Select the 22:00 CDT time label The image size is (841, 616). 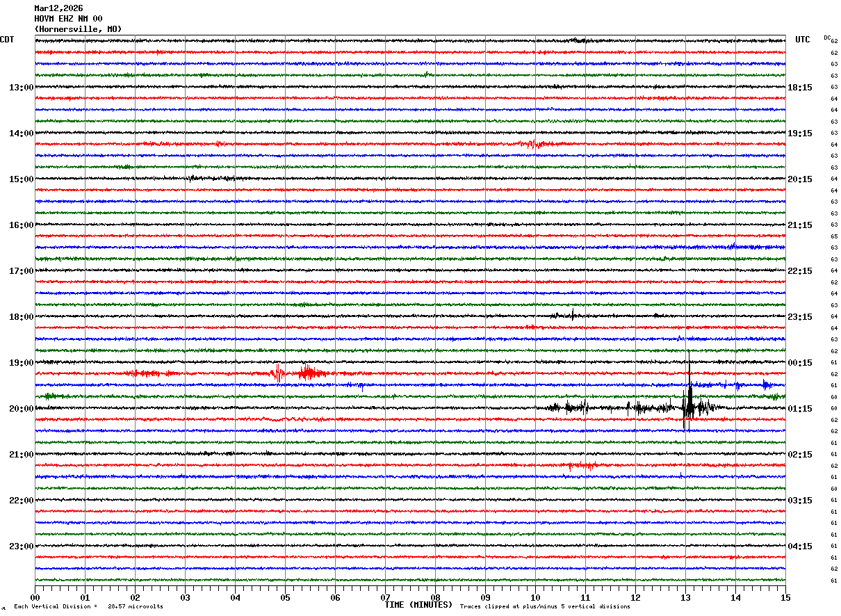pyautogui.click(x=22, y=501)
